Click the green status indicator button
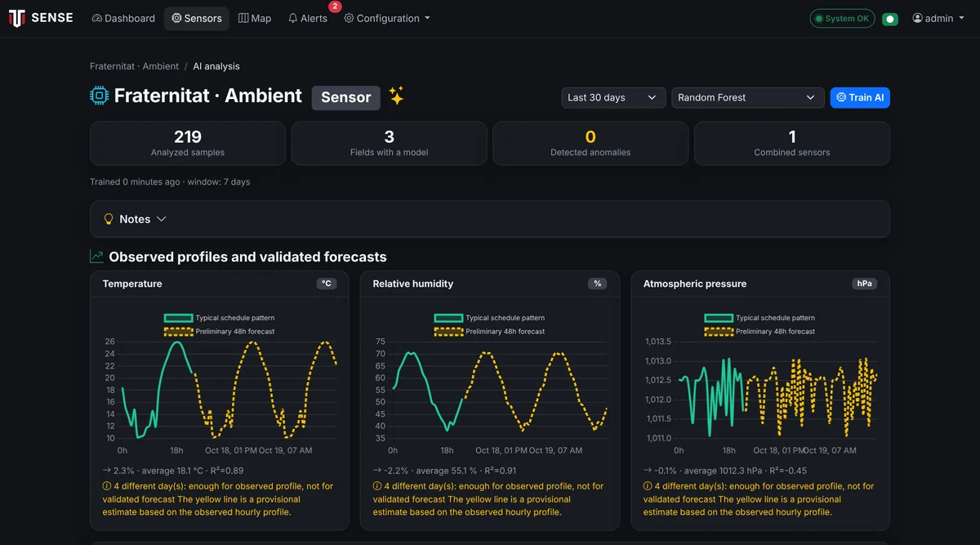 (890, 18)
